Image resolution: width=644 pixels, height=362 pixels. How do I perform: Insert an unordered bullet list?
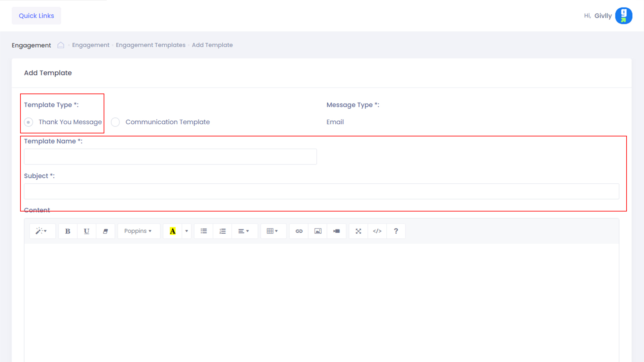pos(204,231)
